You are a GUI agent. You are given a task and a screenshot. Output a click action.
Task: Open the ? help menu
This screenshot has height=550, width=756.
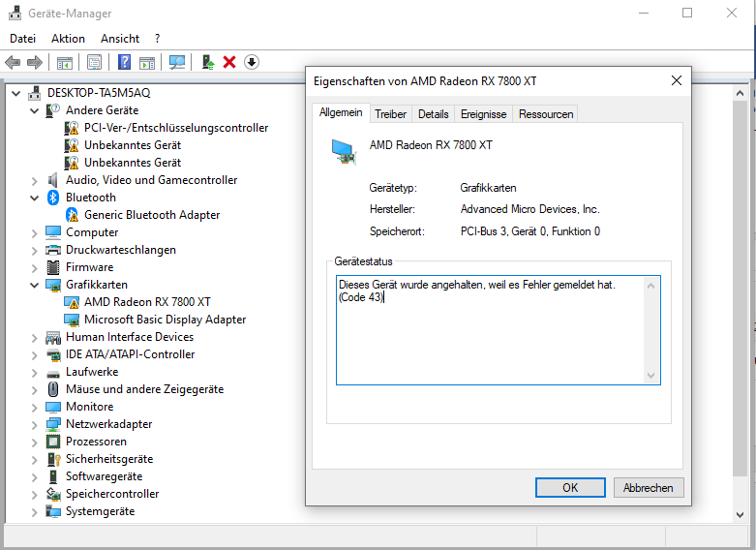(x=157, y=39)
